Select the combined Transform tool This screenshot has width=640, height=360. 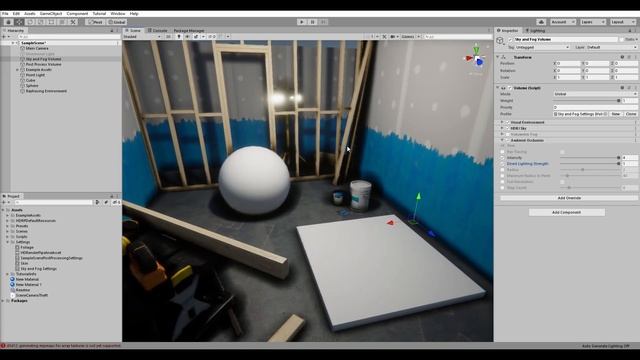click(62, 22)
